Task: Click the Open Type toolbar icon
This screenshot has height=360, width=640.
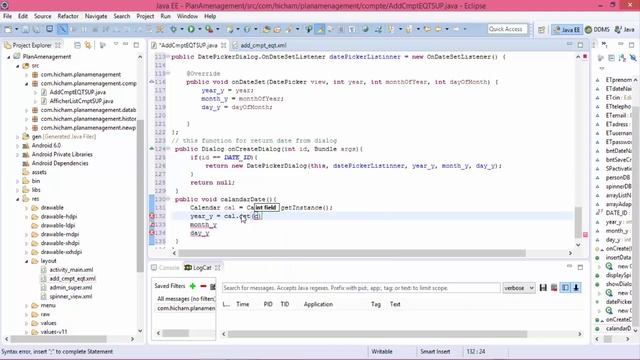Action: point(266,29)
